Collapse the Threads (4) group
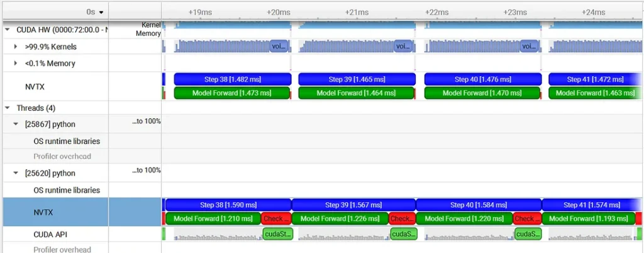Image resolution: width=644 pixels, height=253 pixels. coord(8,108)
